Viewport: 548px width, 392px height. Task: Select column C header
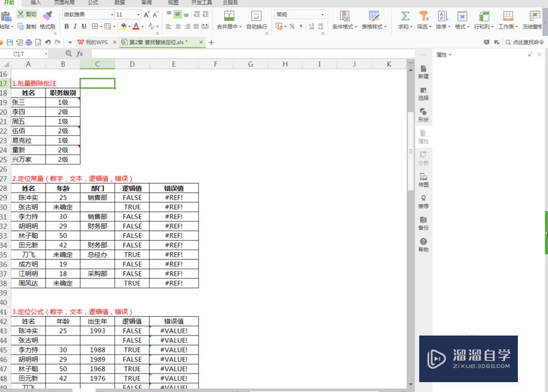(x=97, y=64)
